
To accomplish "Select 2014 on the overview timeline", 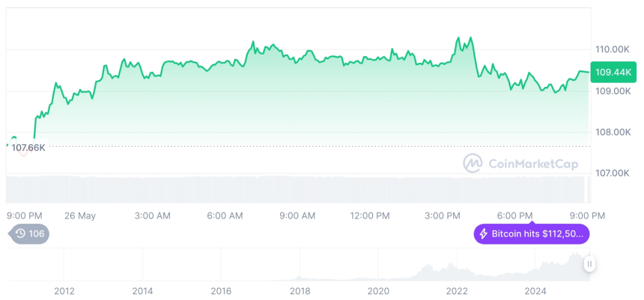I will pyautogui.click(x=142, y=291).
